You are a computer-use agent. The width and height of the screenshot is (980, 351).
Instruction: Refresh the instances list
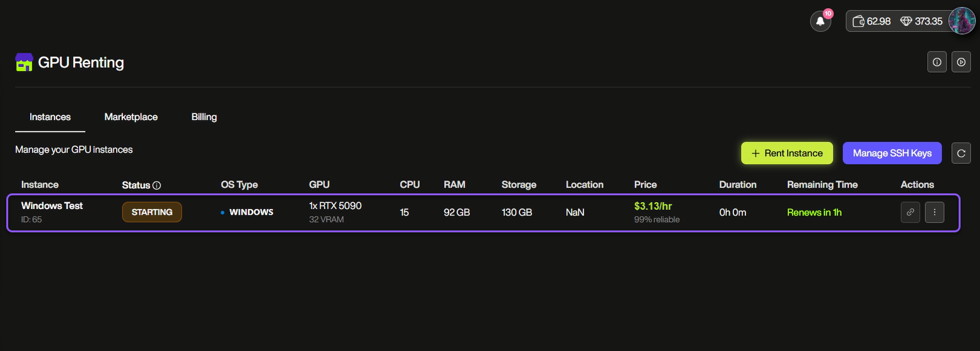(x=961, y=153)
